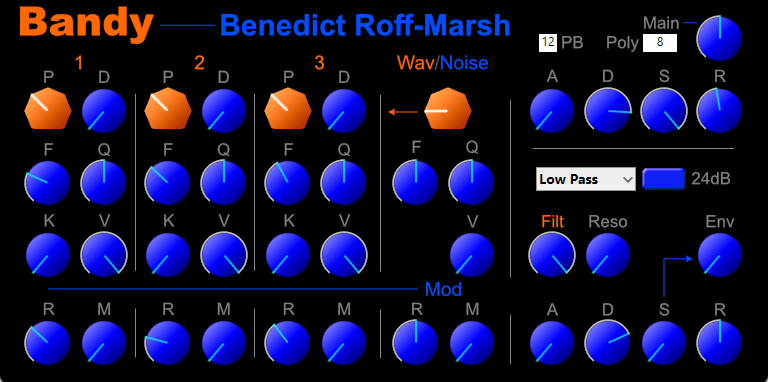Click the Benedict Roff-Marsh author title
Image resolution: width=768 pixels, height=382 pixels.
point(365,25)
